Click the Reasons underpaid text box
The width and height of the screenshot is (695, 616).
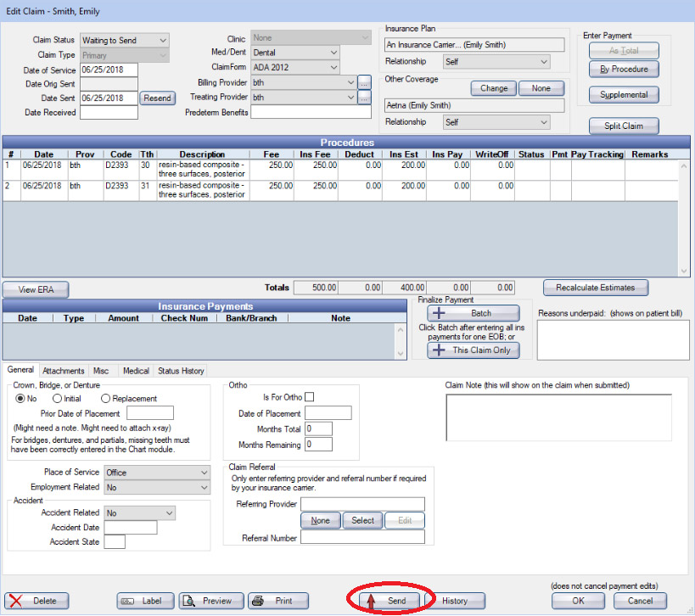tap(613, 340)
